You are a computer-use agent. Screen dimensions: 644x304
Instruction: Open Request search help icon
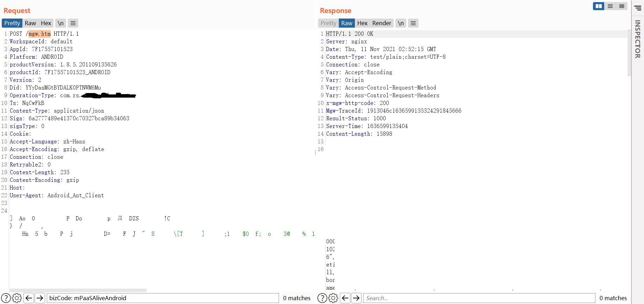tap(6, 298)
